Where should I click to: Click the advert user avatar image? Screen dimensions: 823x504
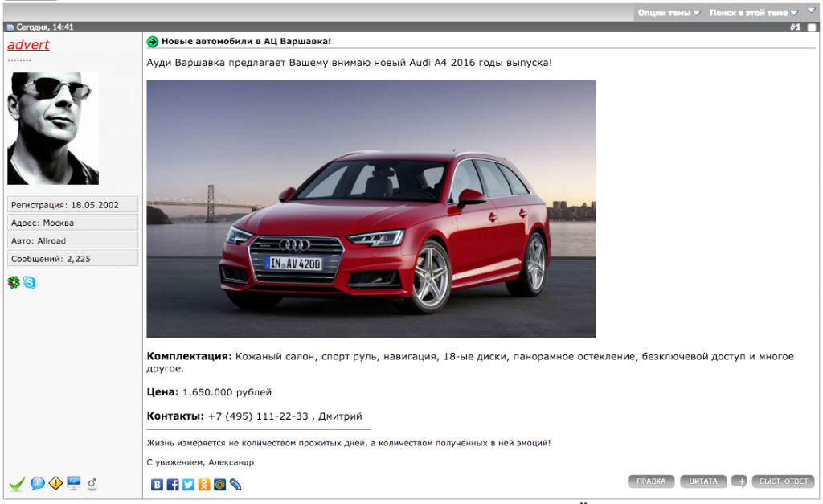(x=53, y=129)
